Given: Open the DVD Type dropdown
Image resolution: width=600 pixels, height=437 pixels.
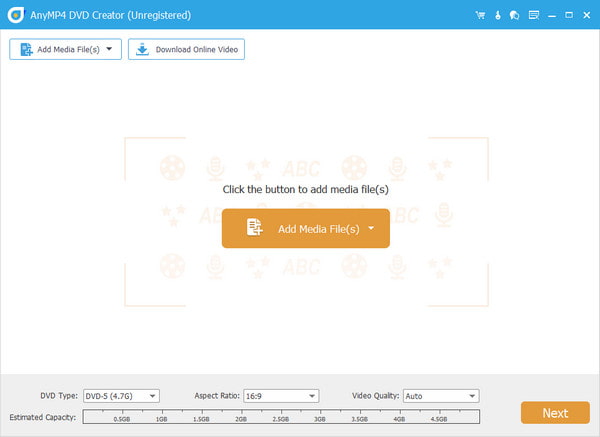Looking at the screenshot, I should 121,396.
